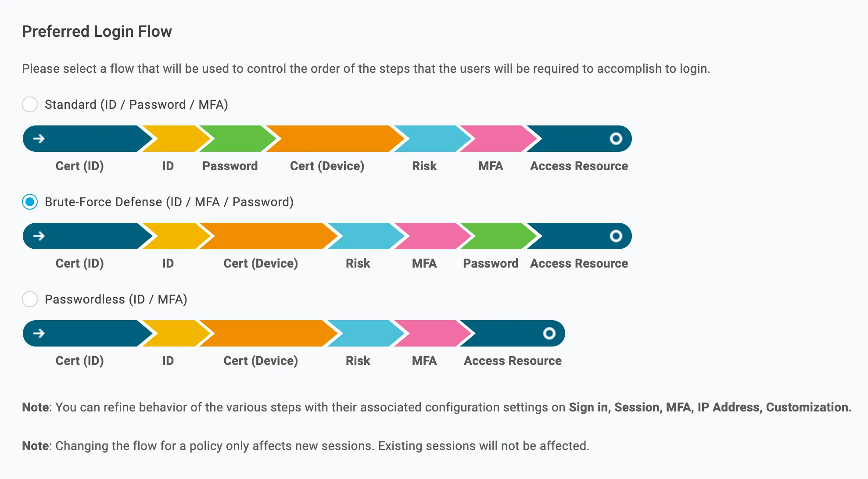Click the start arrow icon in Brute-Force flow
Image resolution: width=868 pixels, height=479 pixels.
point(39,236)
